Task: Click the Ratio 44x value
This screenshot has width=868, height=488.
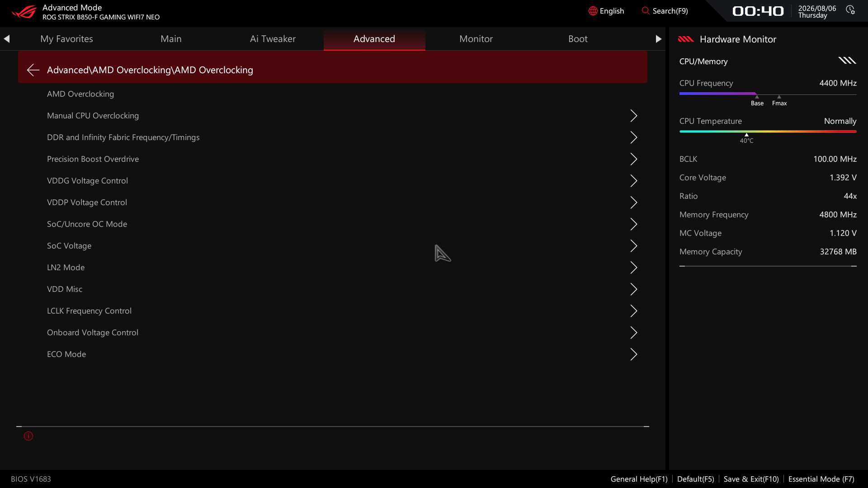Action: click(x=850, y=196)
